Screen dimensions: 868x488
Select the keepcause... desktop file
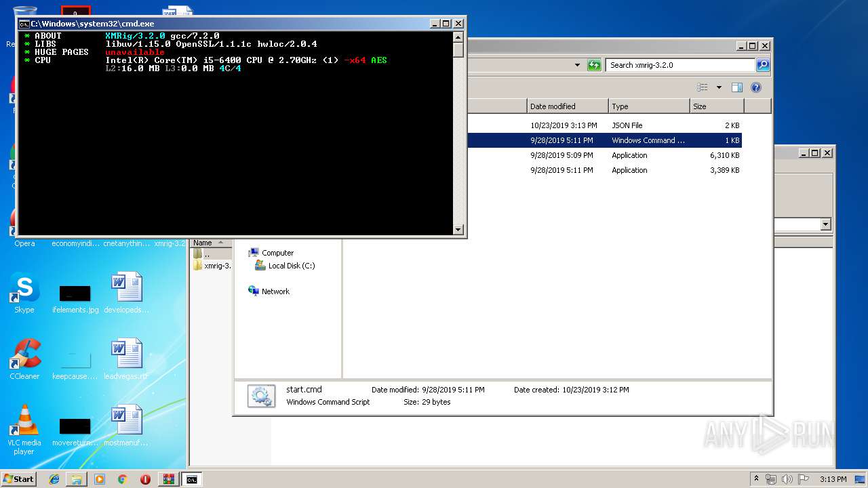tap(75, 365)
